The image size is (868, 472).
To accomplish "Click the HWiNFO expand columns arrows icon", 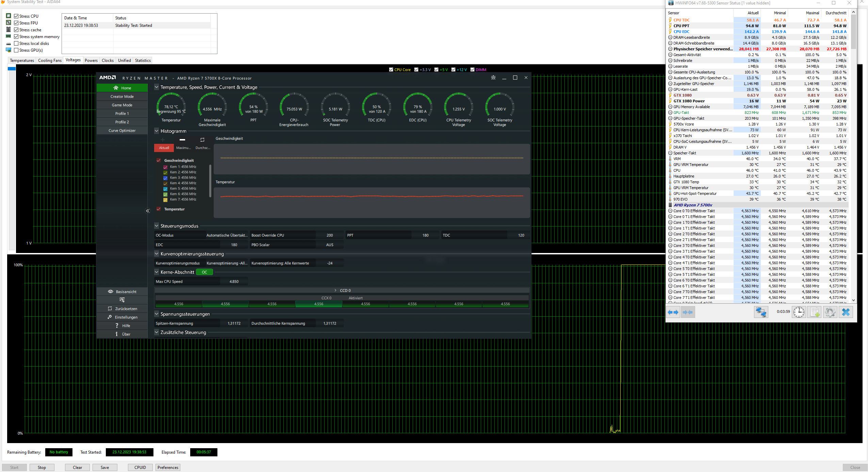I will [x=673, y=312].
